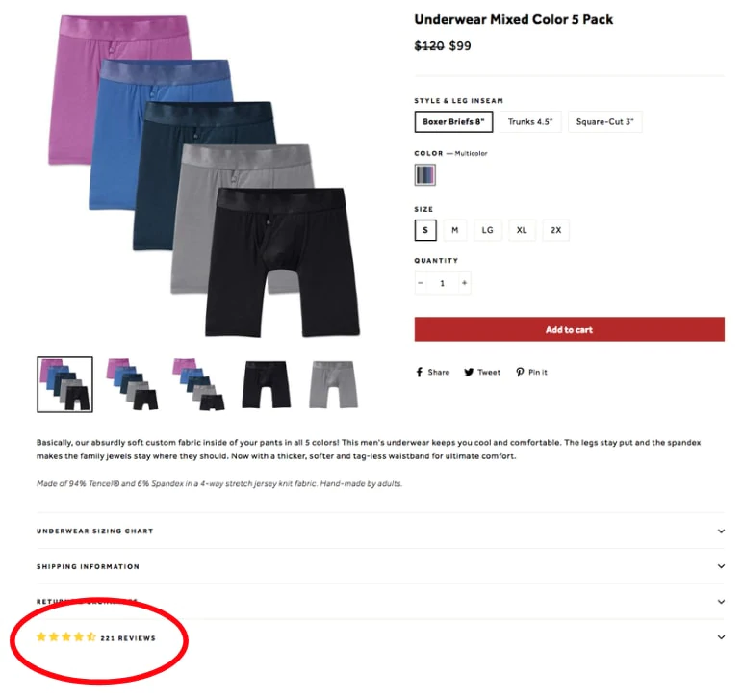Viewport: 743px width, 700px height.
Task: Select the Boxer Briefs 8" style option
Action: (x=454, y=122)
